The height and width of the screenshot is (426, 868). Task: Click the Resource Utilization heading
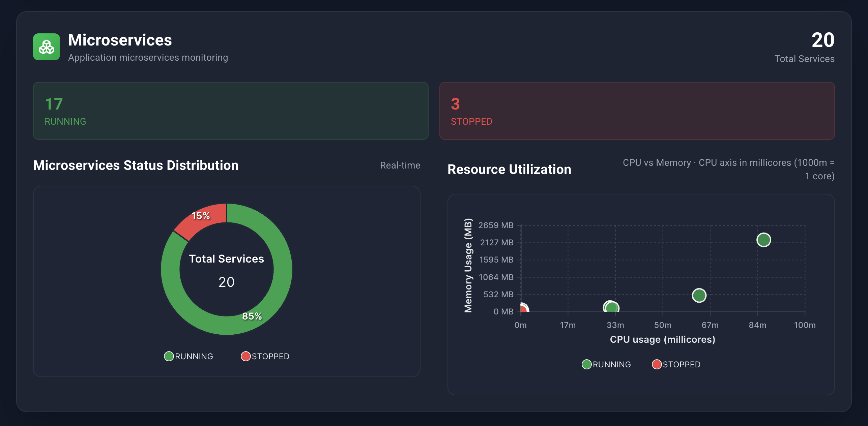[x=509, y=170]
